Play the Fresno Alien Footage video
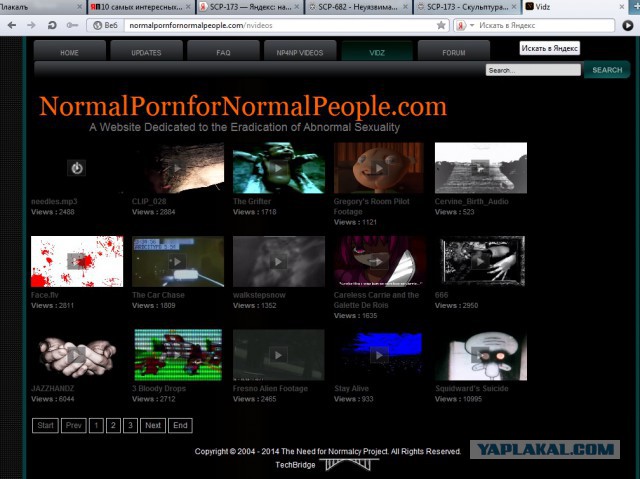This screenshot has width=640, height=479. tap(279, 355)
